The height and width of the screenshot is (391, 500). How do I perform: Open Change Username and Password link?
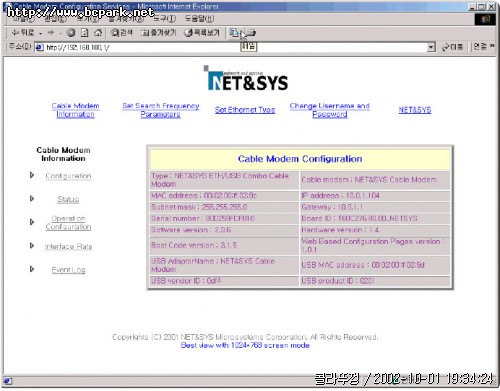click(330, 110)
